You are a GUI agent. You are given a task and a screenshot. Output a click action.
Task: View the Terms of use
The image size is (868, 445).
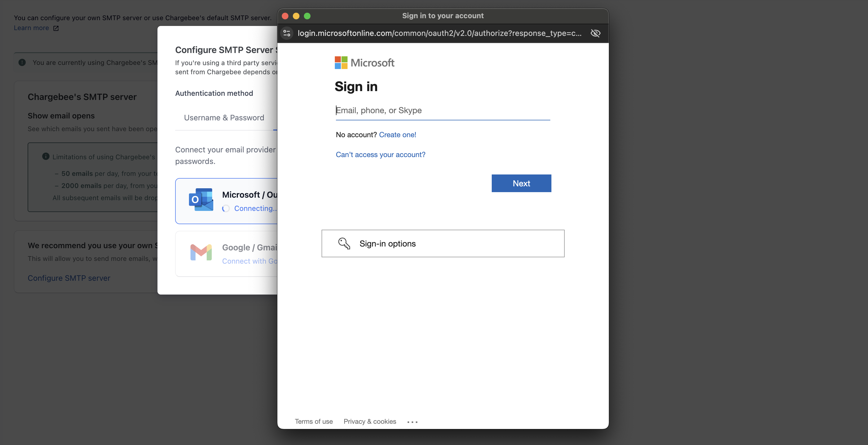point(314,421)
